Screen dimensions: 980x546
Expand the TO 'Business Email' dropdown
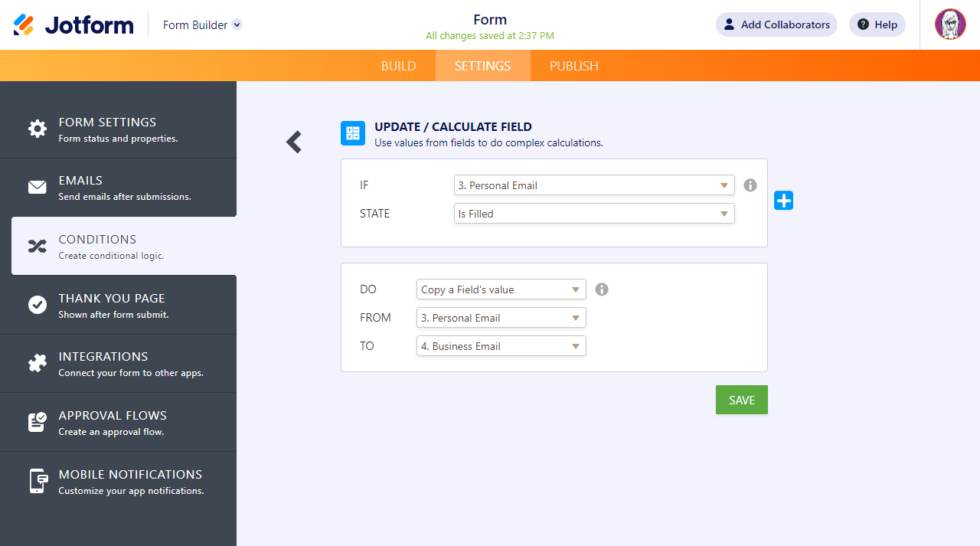501,346
